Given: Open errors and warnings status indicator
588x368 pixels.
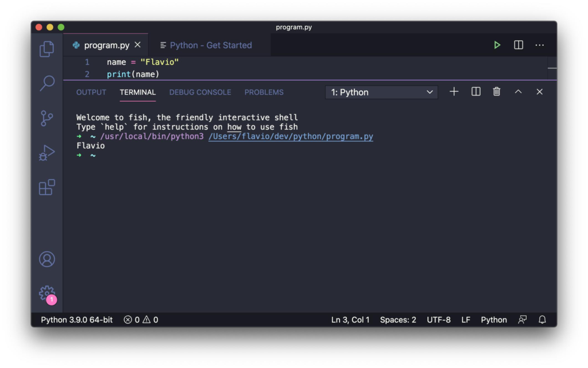Looking at the screenshot, I should [141, 320].
